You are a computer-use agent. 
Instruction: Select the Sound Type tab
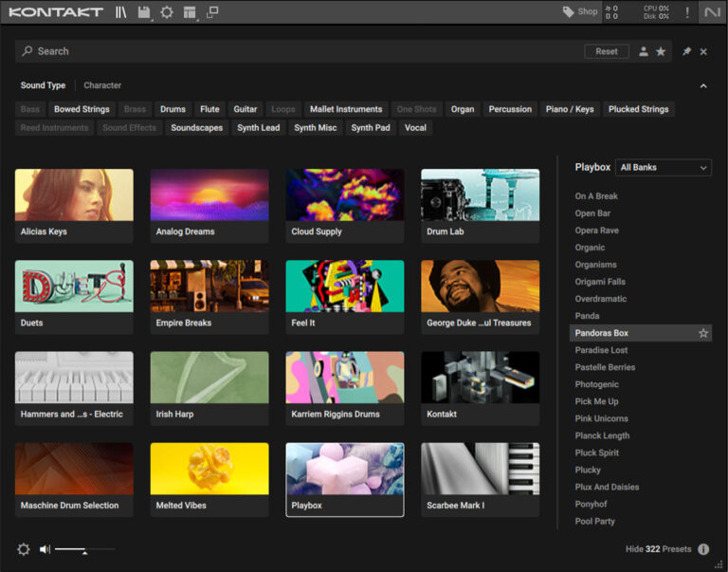pos(43,85)
